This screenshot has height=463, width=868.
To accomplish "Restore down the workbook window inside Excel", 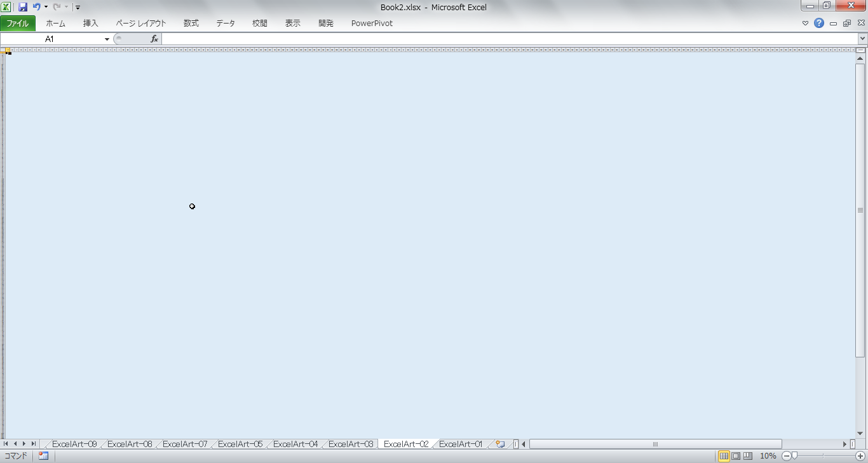I will [x=847, y=24].
